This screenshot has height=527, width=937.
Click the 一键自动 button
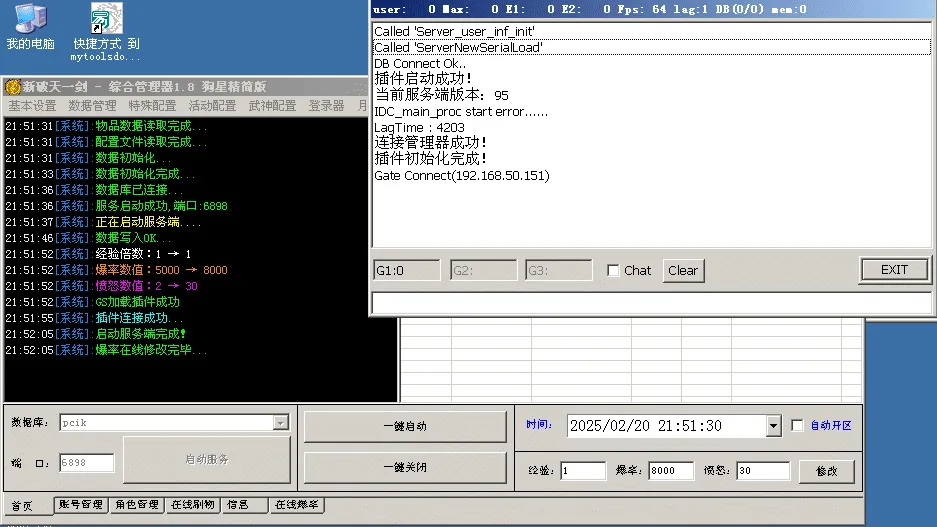click(x=405, y=426)
